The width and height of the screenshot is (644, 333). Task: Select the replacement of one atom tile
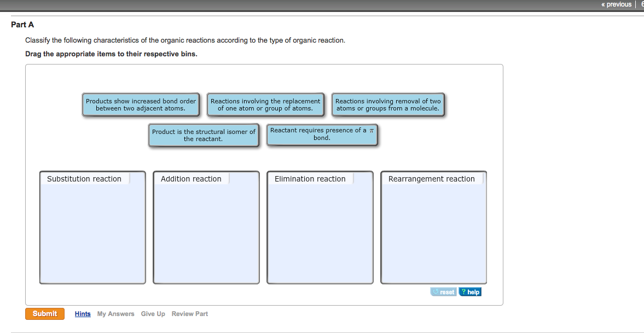pyautogui.click(x=265, y=104)
